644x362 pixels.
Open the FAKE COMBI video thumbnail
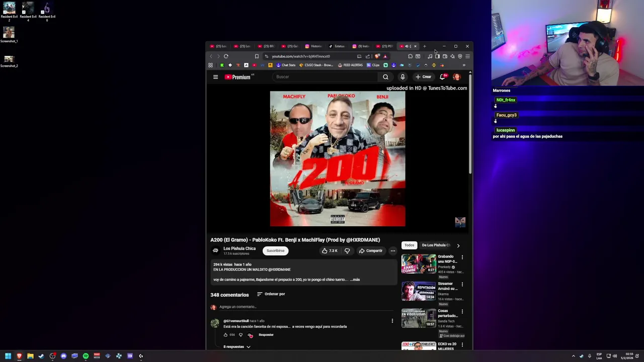[419, 264]
